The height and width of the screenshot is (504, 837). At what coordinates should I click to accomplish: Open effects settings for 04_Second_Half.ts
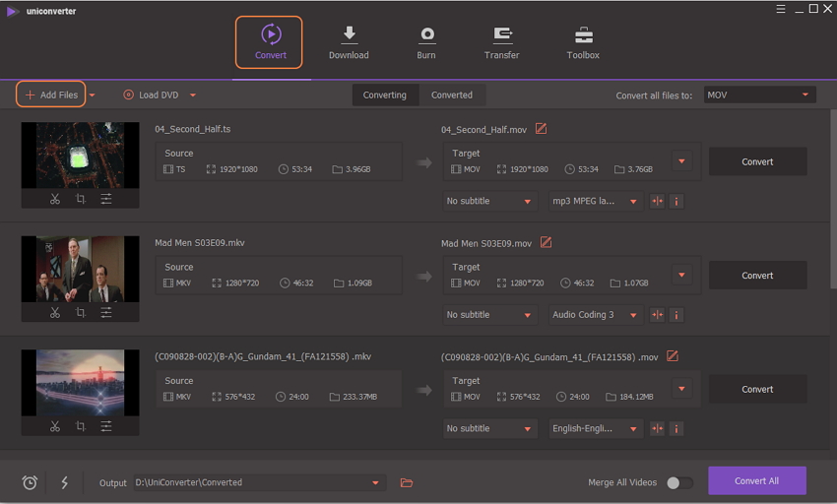coord(106,199)
